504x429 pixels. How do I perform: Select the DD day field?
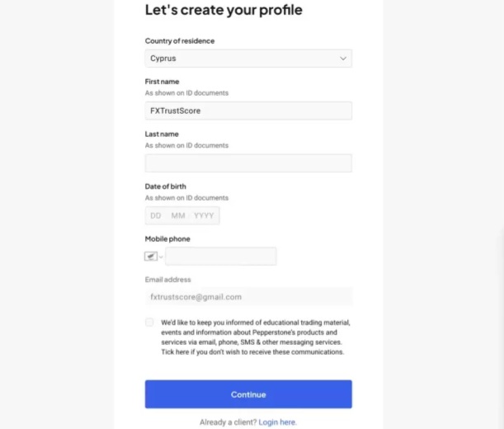(156, 216)
